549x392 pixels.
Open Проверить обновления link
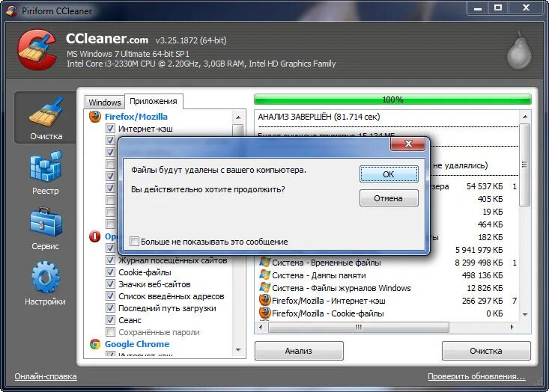pos(476,376)
